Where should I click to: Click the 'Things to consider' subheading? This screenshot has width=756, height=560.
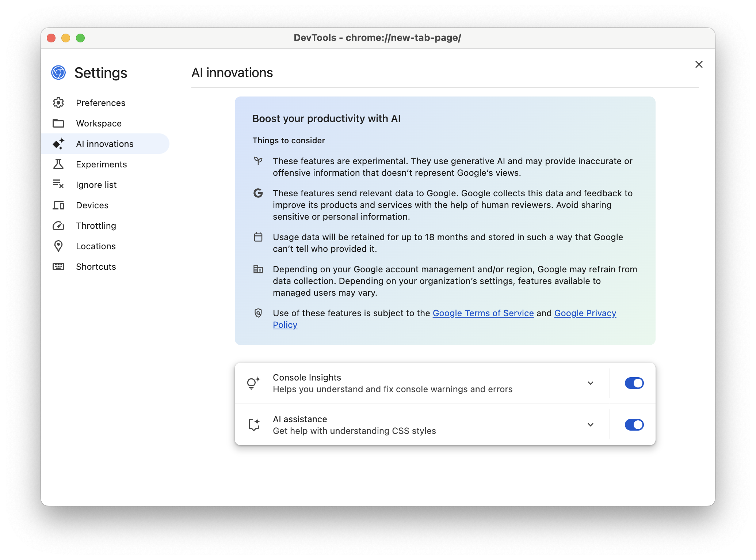tap(289, 141)
